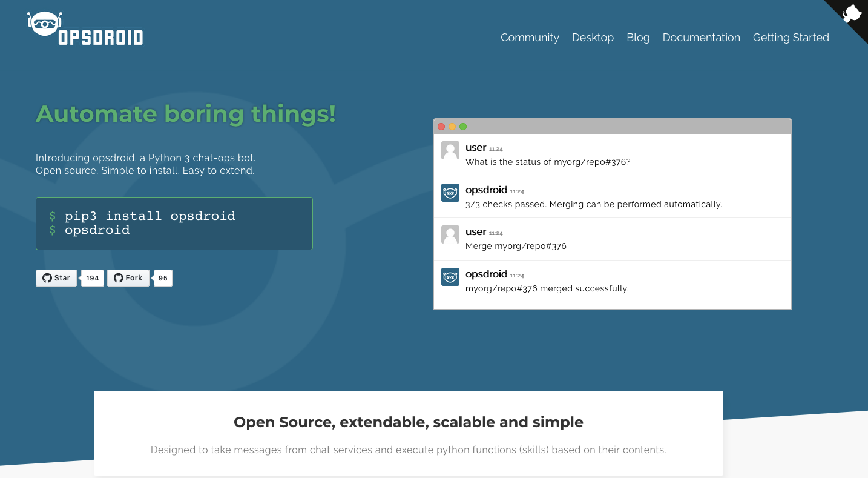Click the opsdroid robot logo
This screenshot has height=478, width=868.
[44, 24]
